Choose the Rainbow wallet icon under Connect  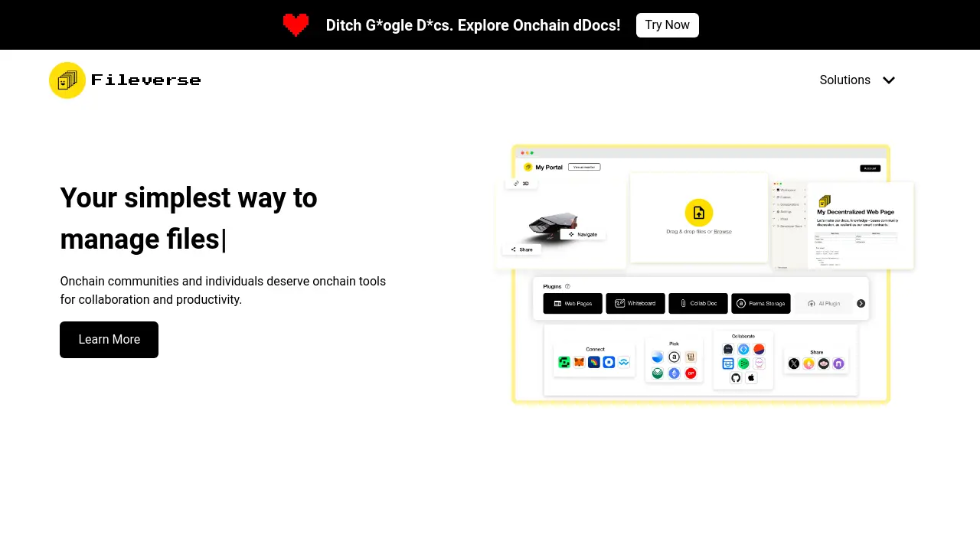tap(594, 363)
